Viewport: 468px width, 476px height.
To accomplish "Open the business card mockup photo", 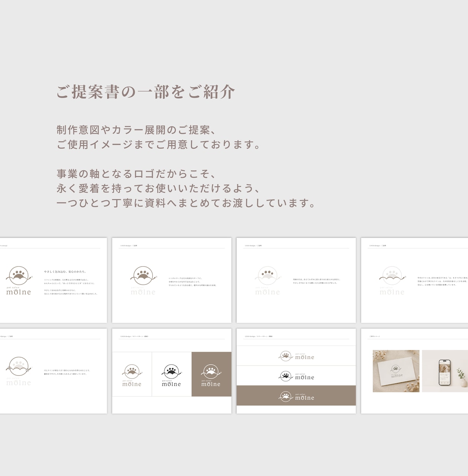I will click(x=396, y=371).
